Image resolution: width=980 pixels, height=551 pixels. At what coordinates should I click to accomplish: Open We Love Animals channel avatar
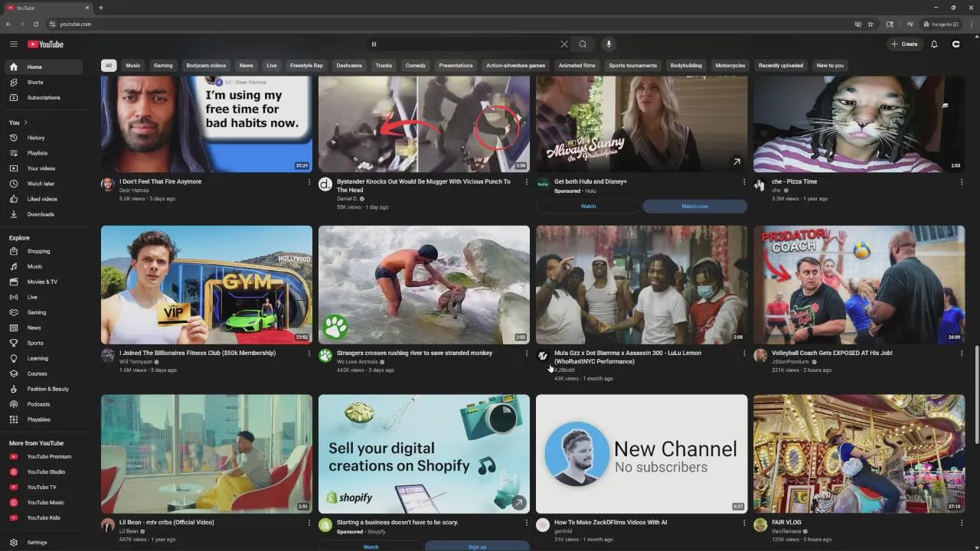(x=325, y=355)
